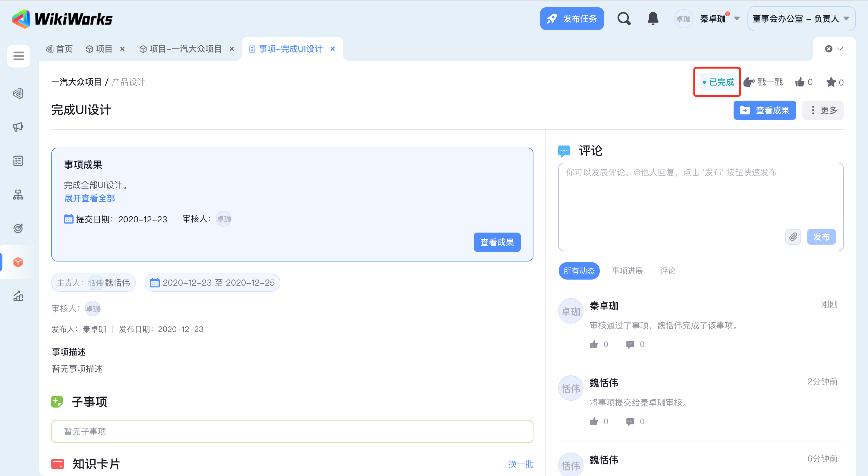Screen dimensions: 868x476
Task: Click the 展开查看全部 link
Action: [x=90, y=199]
